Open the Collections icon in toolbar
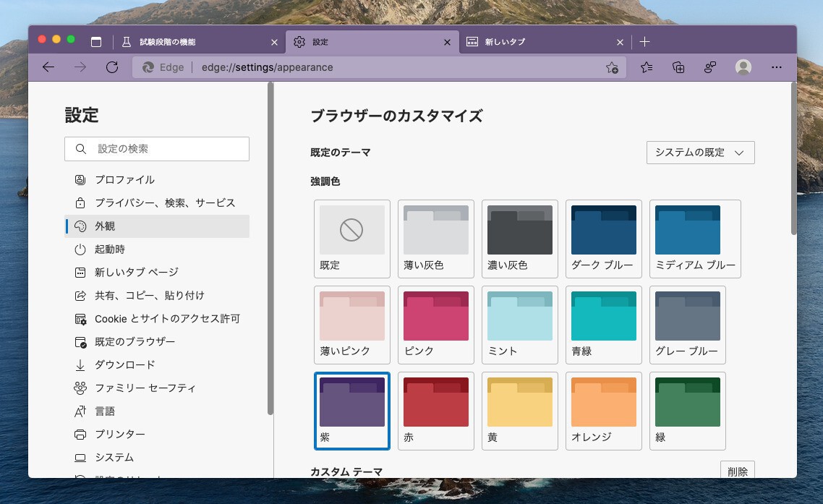The image size is (823, 504). tap(678, 67)
